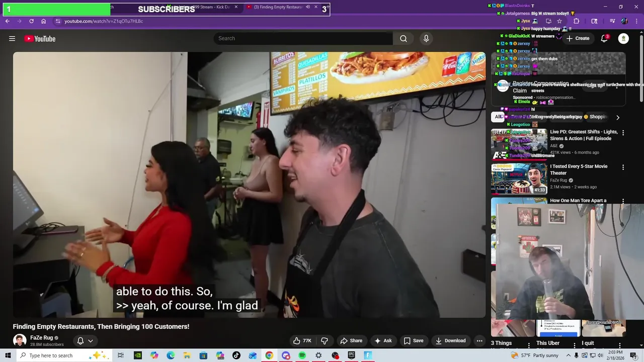The image size is (644, 362).
Task: Open the Chrome three-dot menu
Action: pos(635,21)
